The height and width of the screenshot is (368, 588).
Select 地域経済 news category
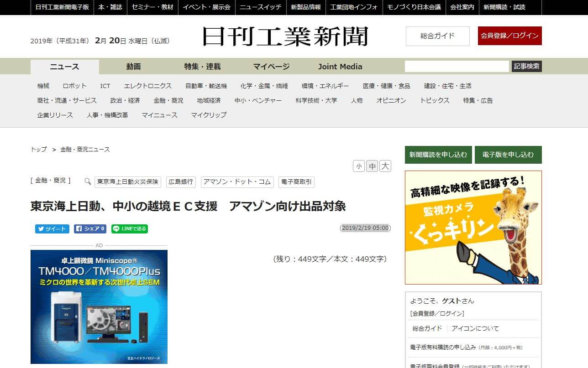[x=209, y=100]
